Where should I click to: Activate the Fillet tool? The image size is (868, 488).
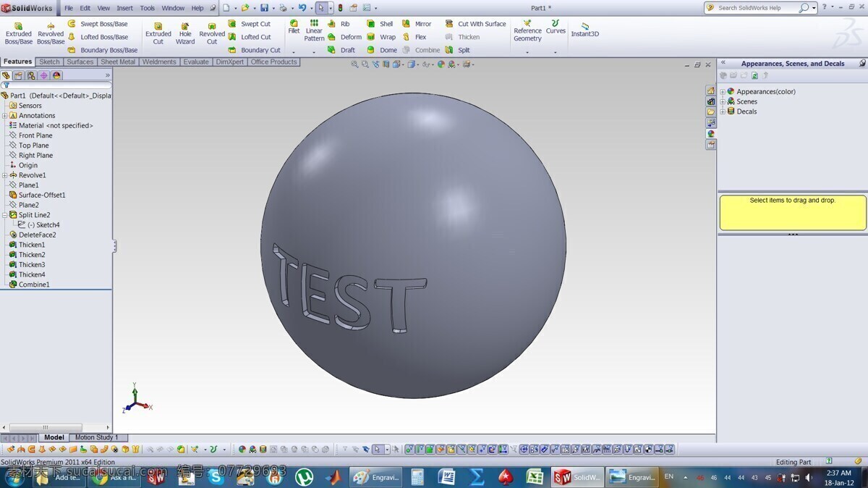click(x=294, y=27)
